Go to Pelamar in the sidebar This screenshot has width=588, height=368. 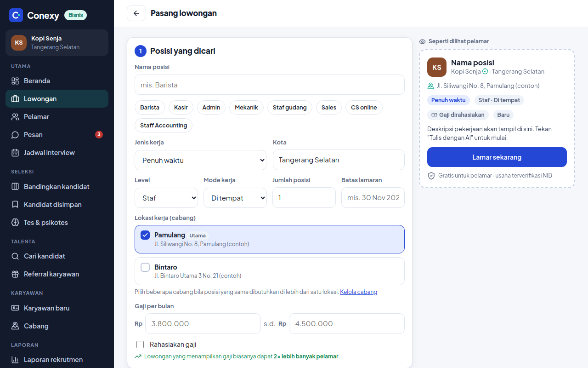coord(57,117)
